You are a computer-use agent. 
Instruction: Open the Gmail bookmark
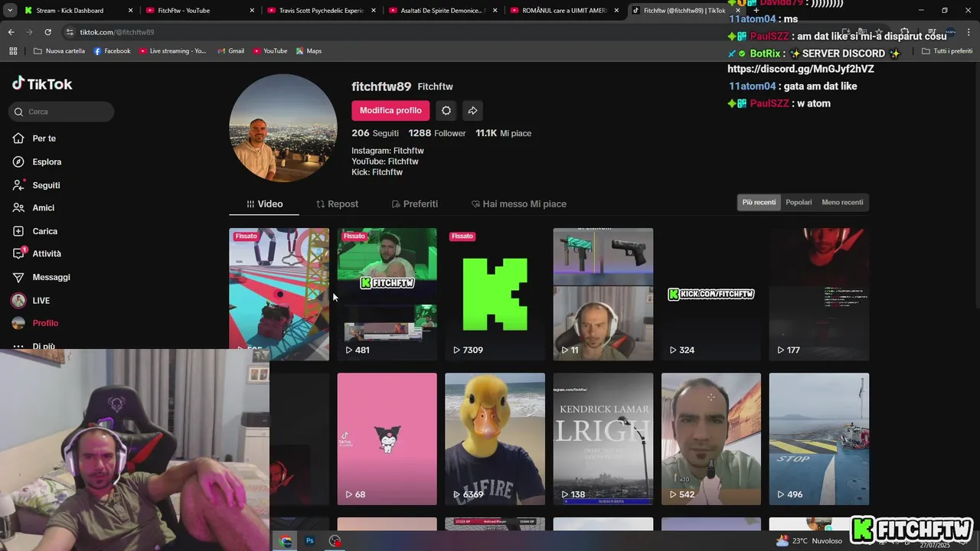[x=231, y=51]
